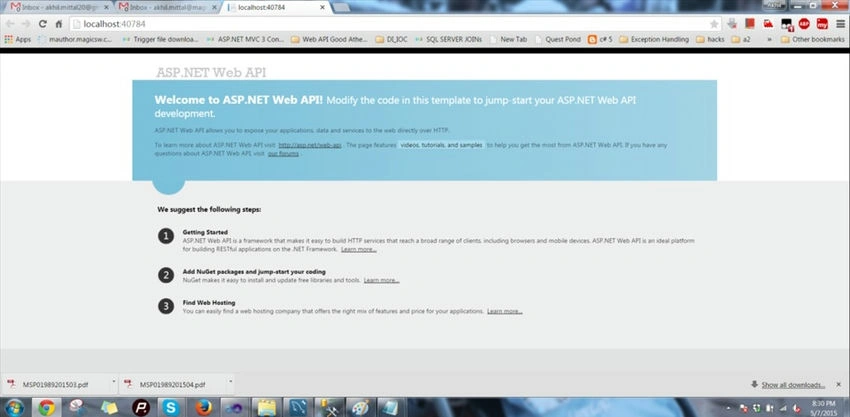Viewport: 850px width, 417px height.
Task: Select the localhost:40784 tab
Action: pos(275,8)
